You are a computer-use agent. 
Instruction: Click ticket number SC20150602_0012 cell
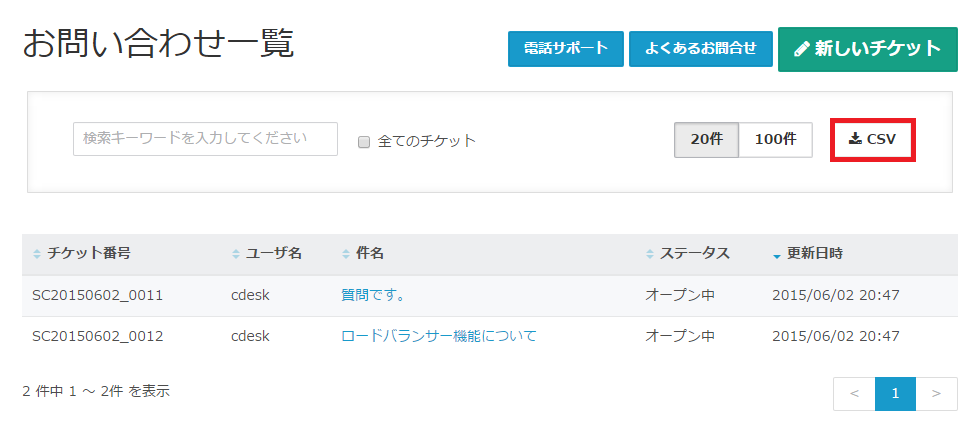coord(98,336)
